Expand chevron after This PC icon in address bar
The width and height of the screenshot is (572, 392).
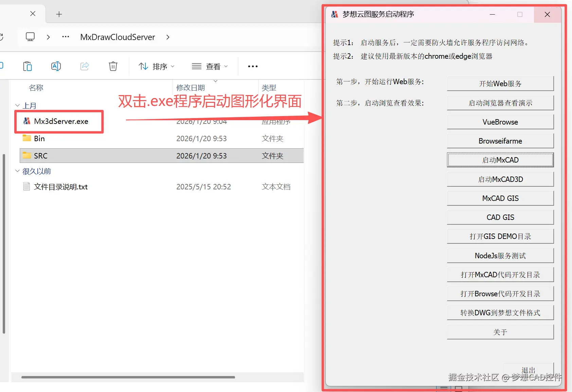pos(48,37)
